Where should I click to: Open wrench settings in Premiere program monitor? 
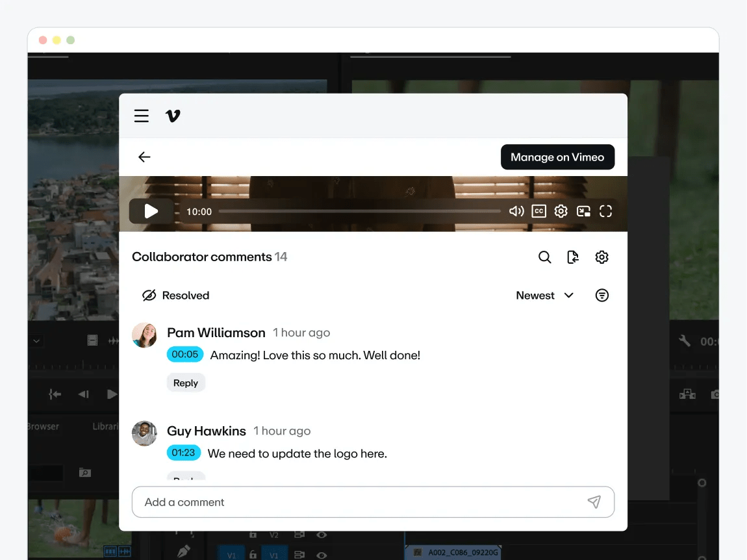(x=684, y=340)
